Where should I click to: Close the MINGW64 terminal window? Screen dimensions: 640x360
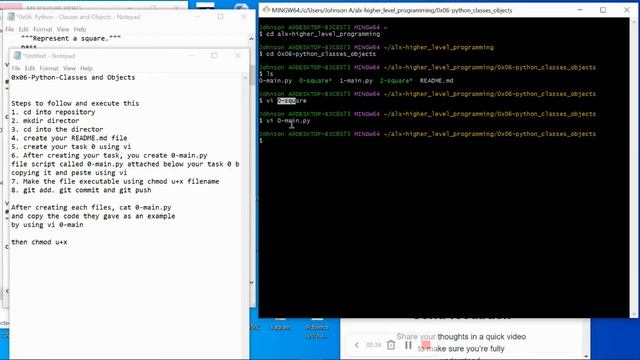[627, 10]
